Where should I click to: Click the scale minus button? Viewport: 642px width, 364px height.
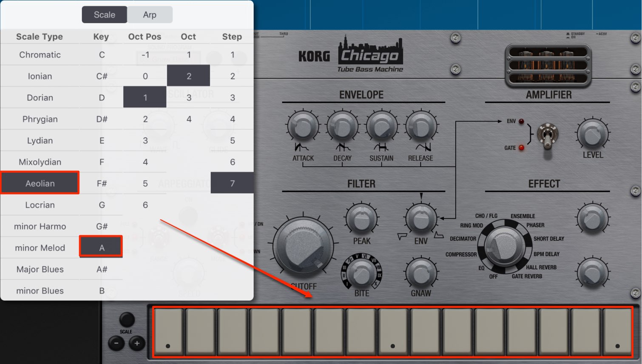pos(116,343)
